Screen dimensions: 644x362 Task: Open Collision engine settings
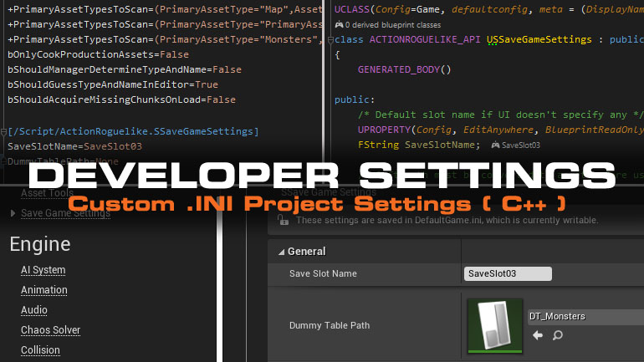tap(40, 350)
